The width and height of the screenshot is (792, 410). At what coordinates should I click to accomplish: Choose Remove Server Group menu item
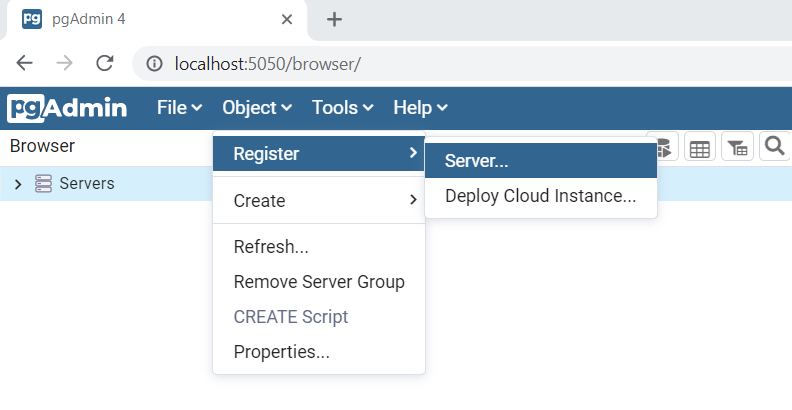[x=319, y=282]
